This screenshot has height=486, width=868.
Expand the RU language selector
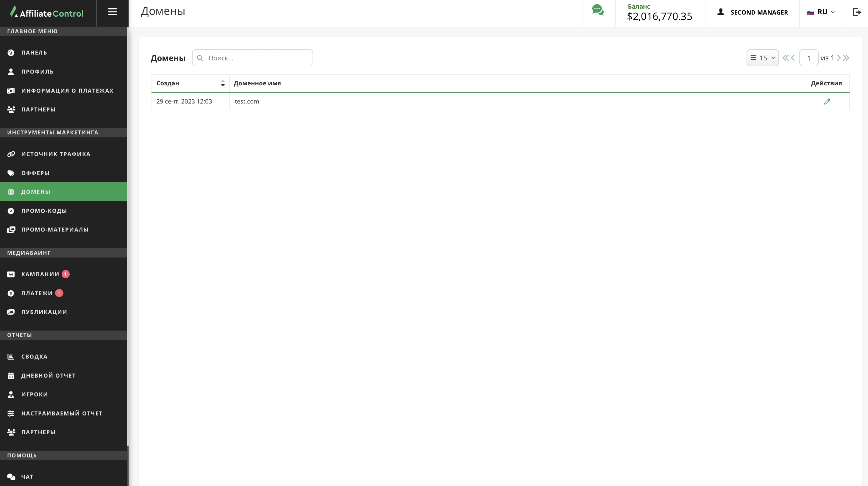click(821, 12)
